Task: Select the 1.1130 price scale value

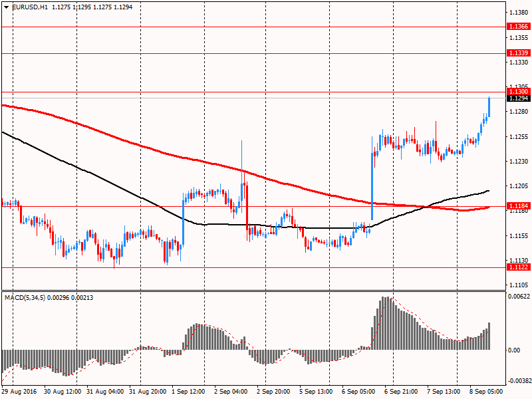Action: pos(519,260)
